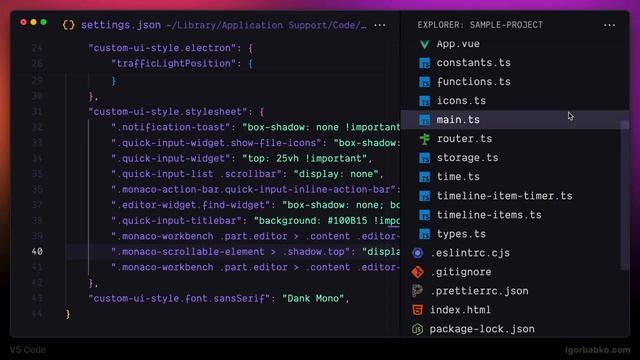Click the ".quick-input-titlebar" key
This screenshot has height=360, width=640.
tap(177, 220)
